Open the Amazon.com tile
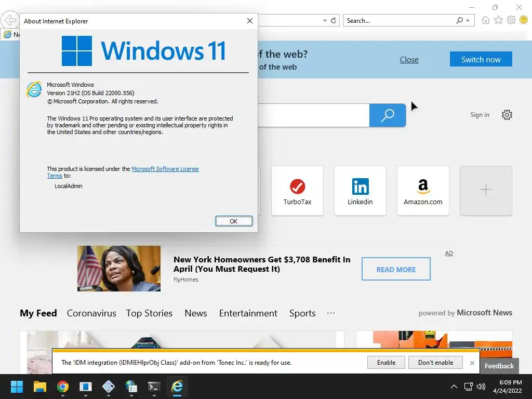The height and width of the screenshot is (399, 532). (423, 191)
